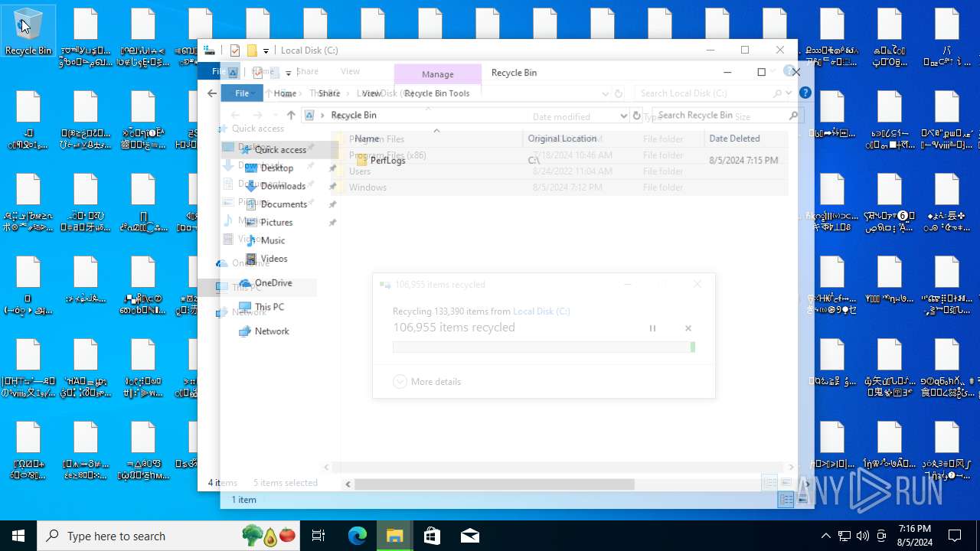Viewport: 980px width, 551px height.
Task: Pause the recycling operation
Action: click(x=652, y=328)
